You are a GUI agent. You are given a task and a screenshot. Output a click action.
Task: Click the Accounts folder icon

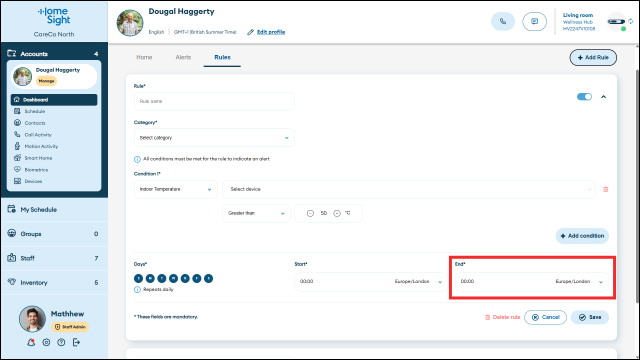(11, 53)
